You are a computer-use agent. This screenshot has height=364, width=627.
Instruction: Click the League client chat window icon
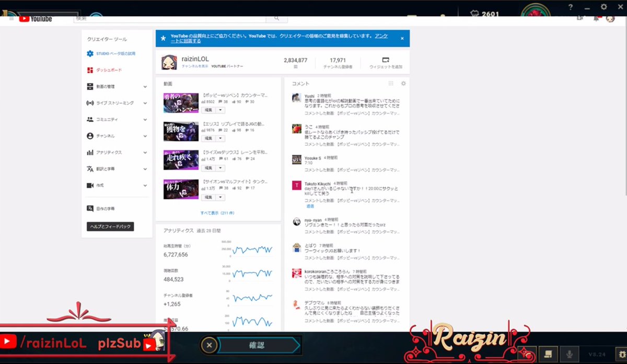click(x=549, y=354)
